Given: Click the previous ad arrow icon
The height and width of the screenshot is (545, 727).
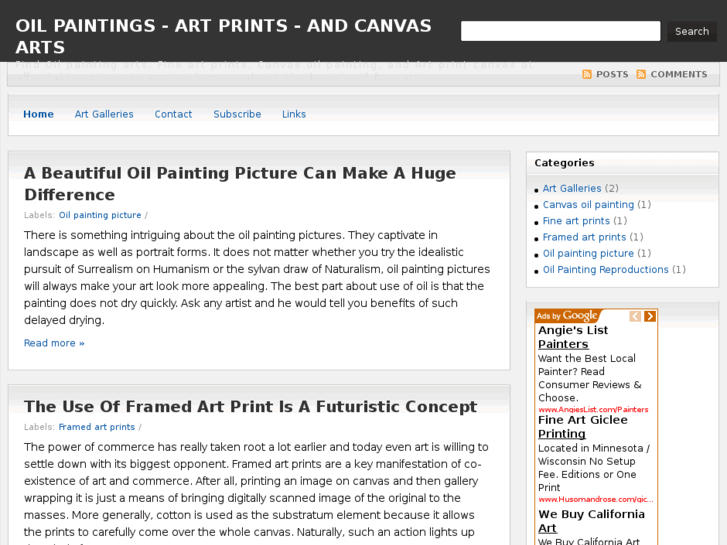Looking at the screenshot, I should (x=635, y=316).
